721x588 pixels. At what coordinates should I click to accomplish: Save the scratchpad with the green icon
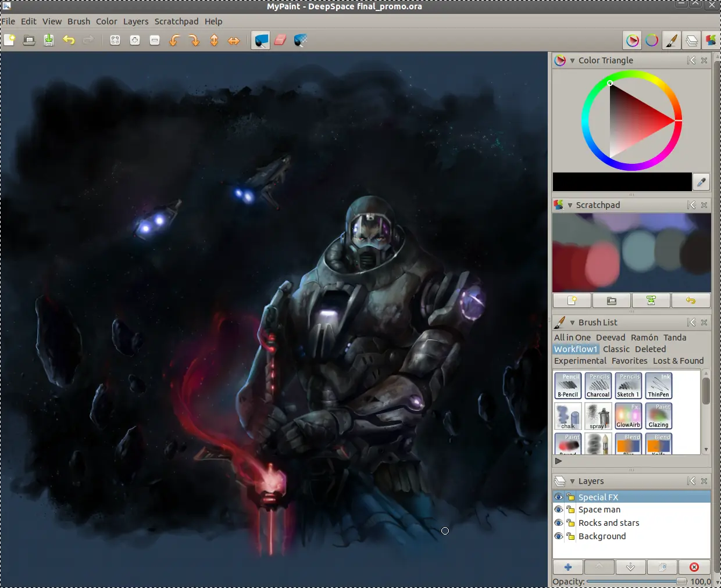pyautogui.click(x=651, y=300)
